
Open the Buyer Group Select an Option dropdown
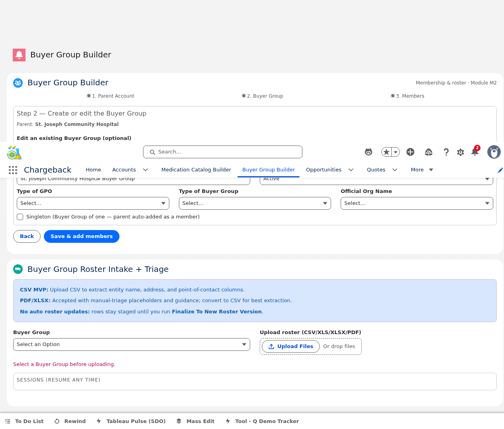131,344
